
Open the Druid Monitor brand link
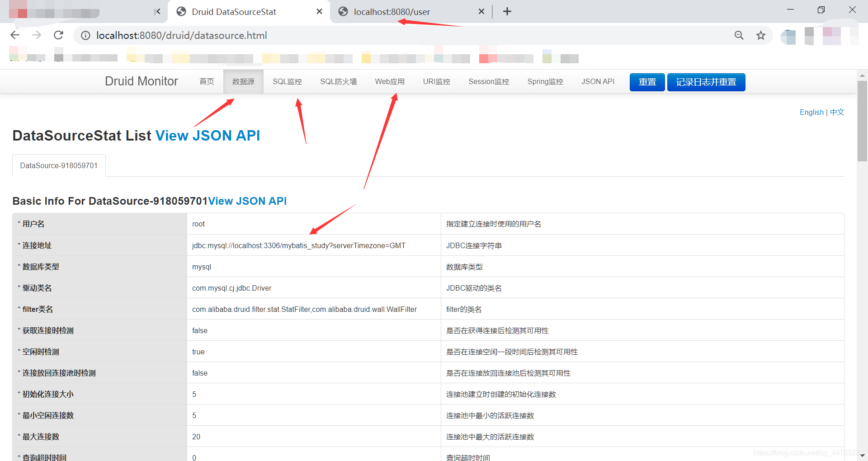(x=142, y=81)
